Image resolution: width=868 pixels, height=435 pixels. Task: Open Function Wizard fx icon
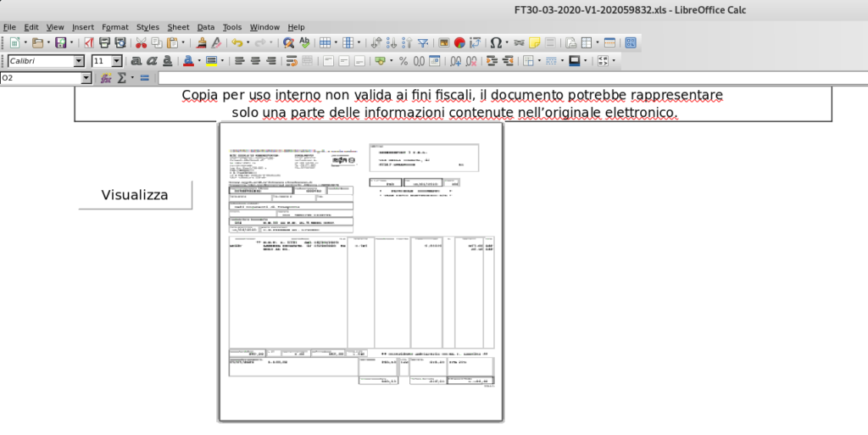[x=106, y=78]
